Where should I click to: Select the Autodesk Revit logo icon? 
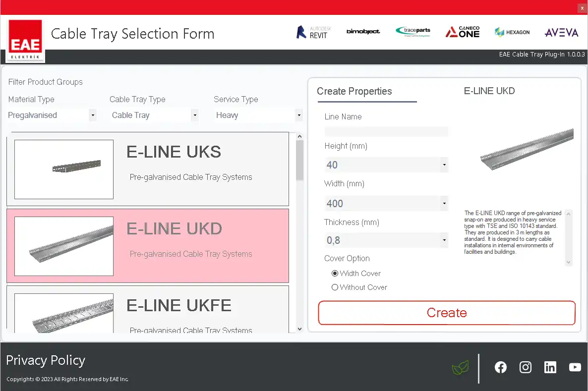(x=312, y=32)
